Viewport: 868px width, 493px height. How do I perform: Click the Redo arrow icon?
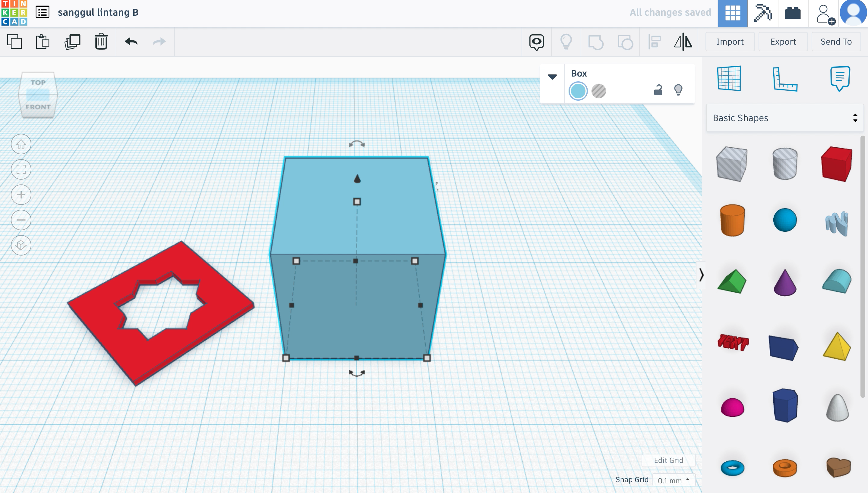pos(159,41)
